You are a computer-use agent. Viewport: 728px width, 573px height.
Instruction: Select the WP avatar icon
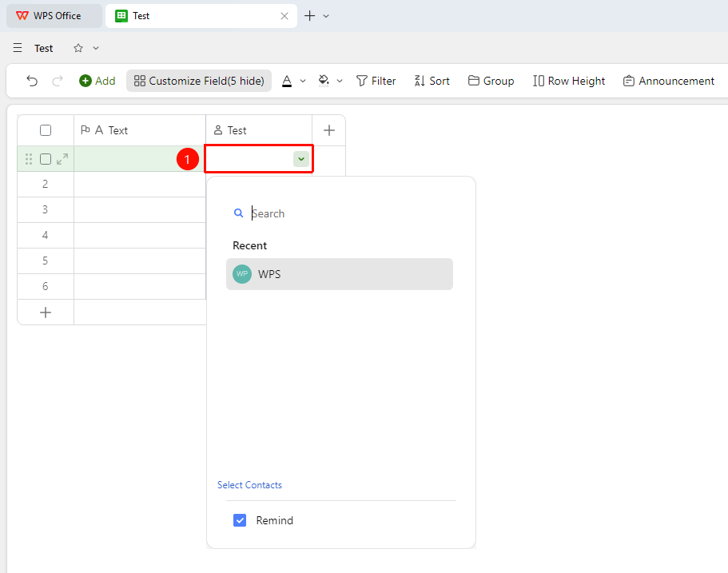point(242,274)
